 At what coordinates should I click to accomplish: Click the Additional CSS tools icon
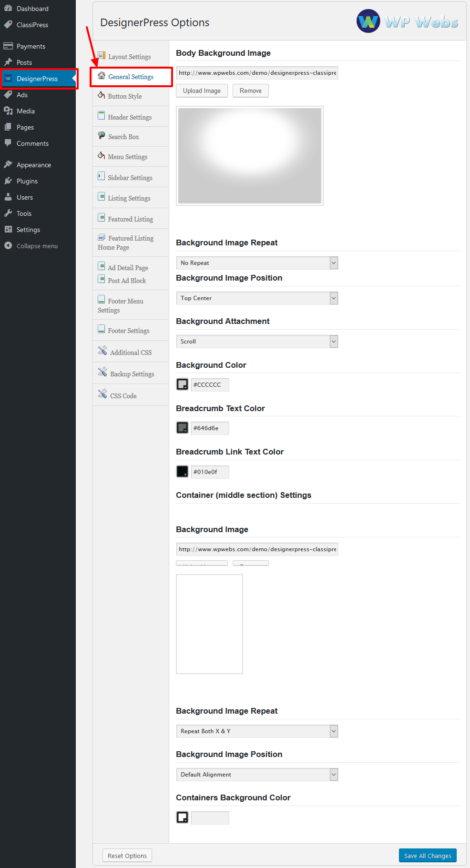tap(102, 351)
